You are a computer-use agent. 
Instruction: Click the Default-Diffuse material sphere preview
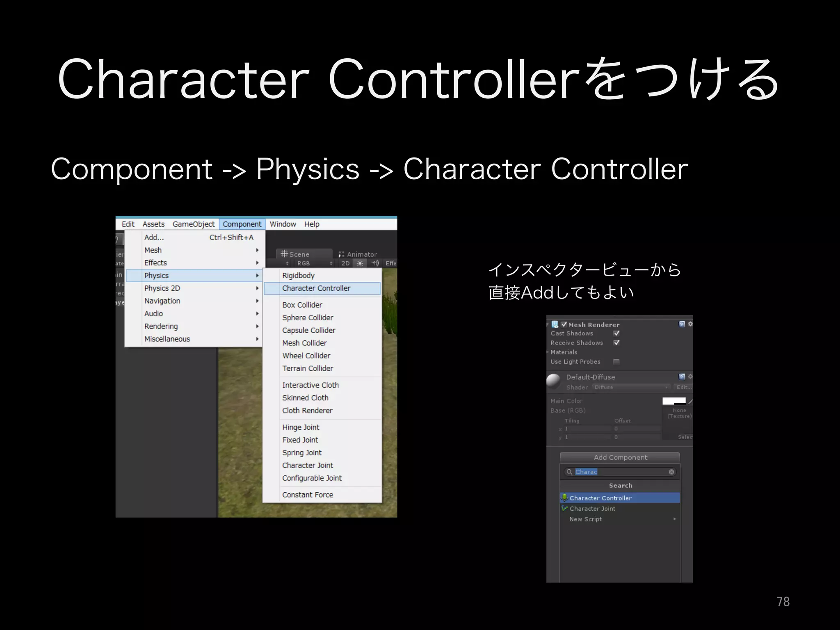(x=554, y=381)
